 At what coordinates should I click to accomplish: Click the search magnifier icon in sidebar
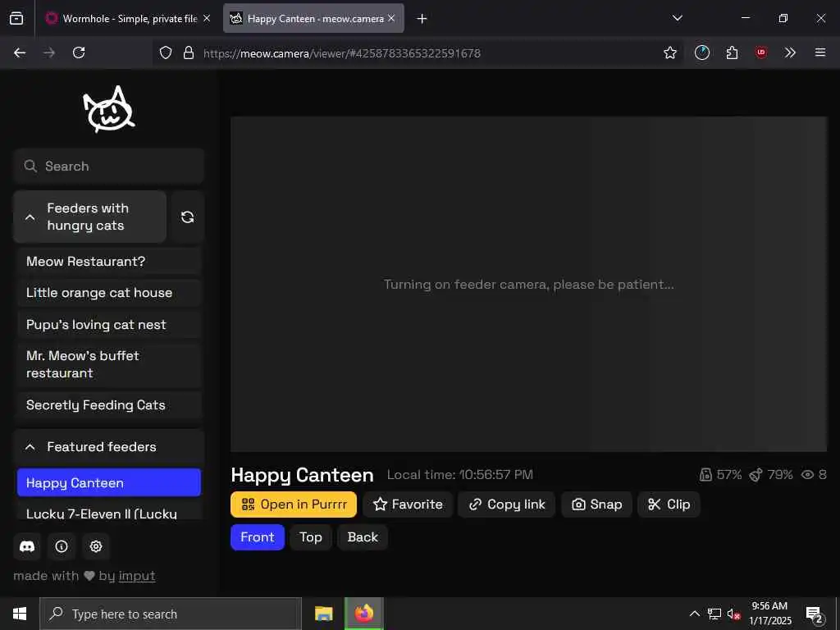pyautogui.click(x=30, y=166)
